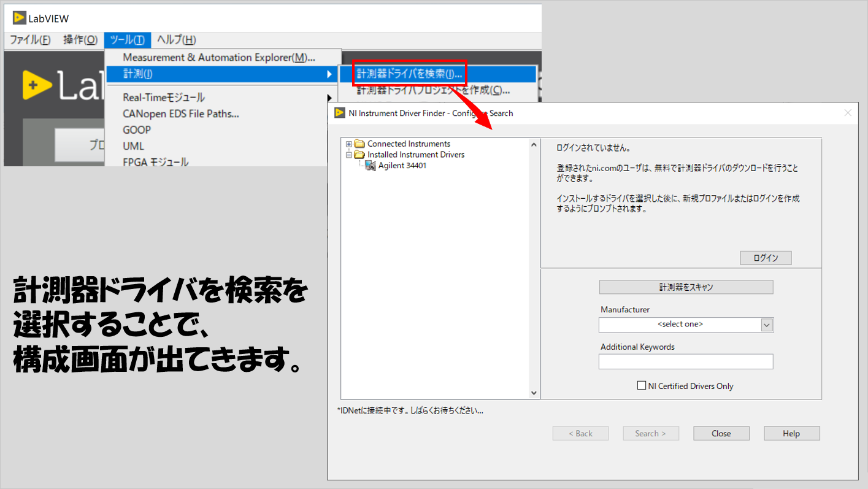Click the Connected Instruments folder icon

coord(359,144)
